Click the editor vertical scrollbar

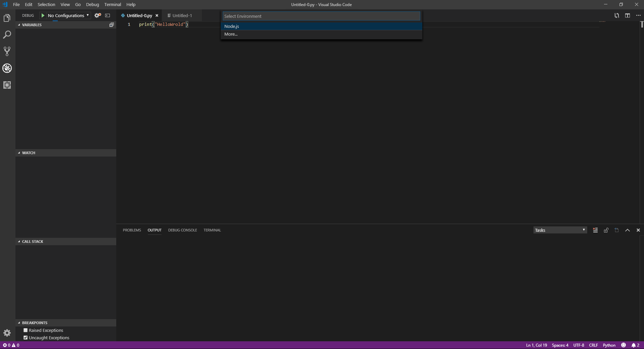tap(642, 122)
